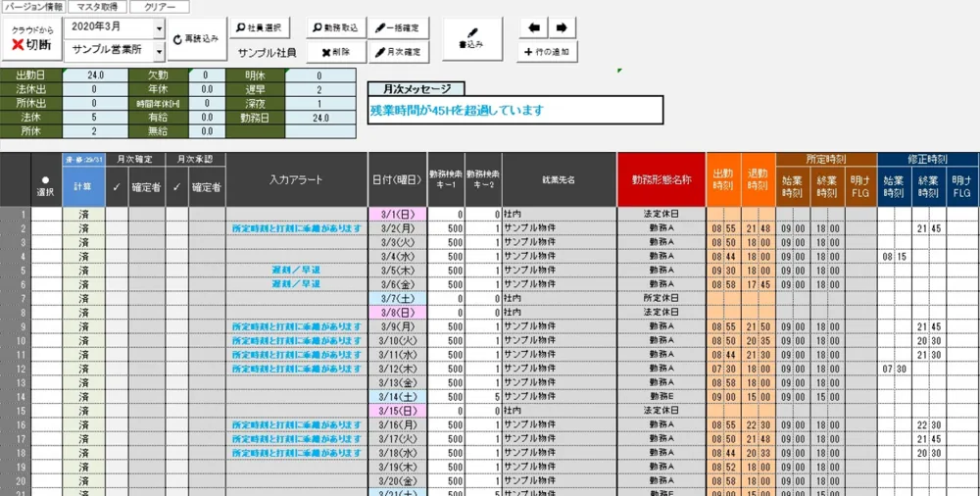Click the 済 cell in row 12
980x496 pixels.
(x=83, y=369)
